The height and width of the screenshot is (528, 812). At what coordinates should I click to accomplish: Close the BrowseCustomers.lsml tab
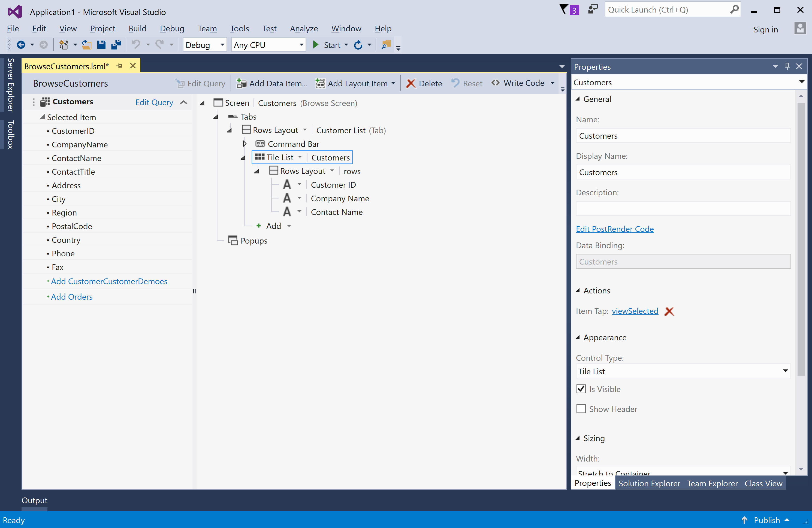tap(133, 66)
